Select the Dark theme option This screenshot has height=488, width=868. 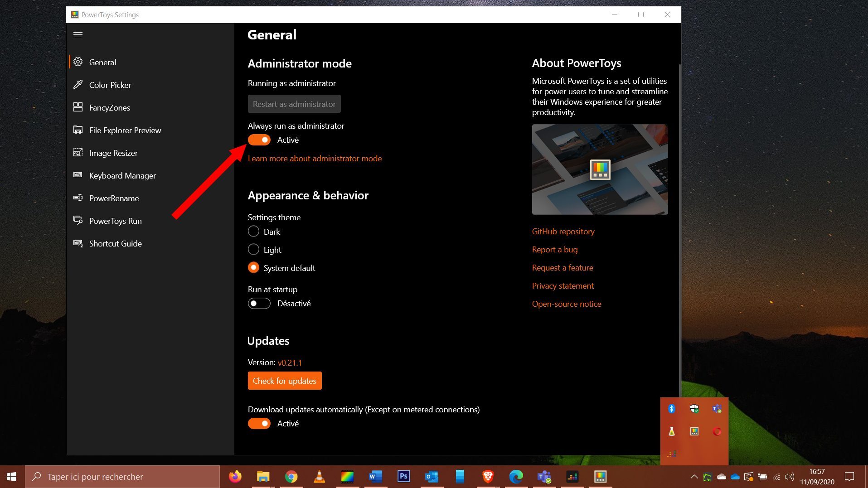253,232
